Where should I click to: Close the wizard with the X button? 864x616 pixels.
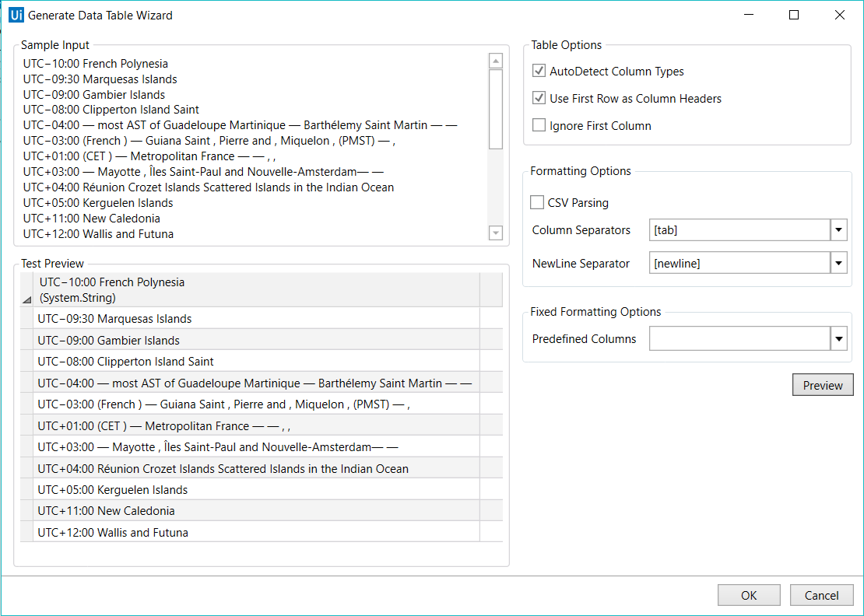[839, 15]
